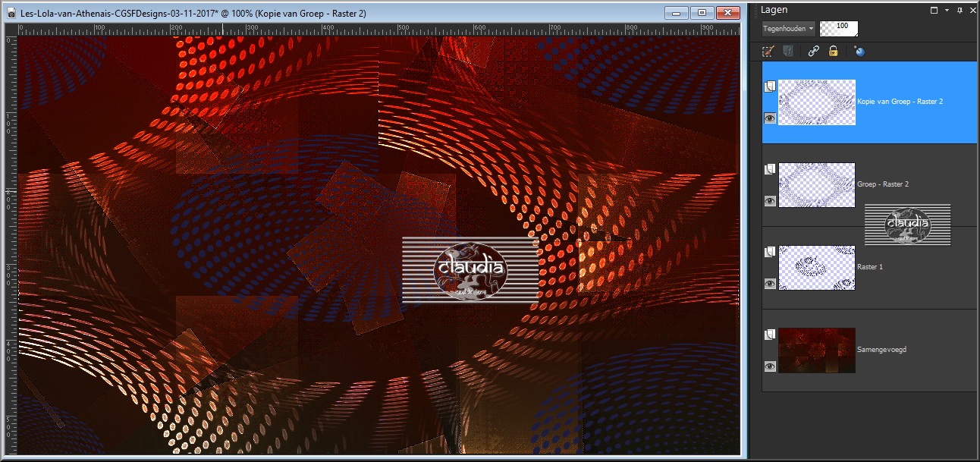Open the Tegenhouden blend mode dropdown
This screenshot has width=980, height=462.
789,29
